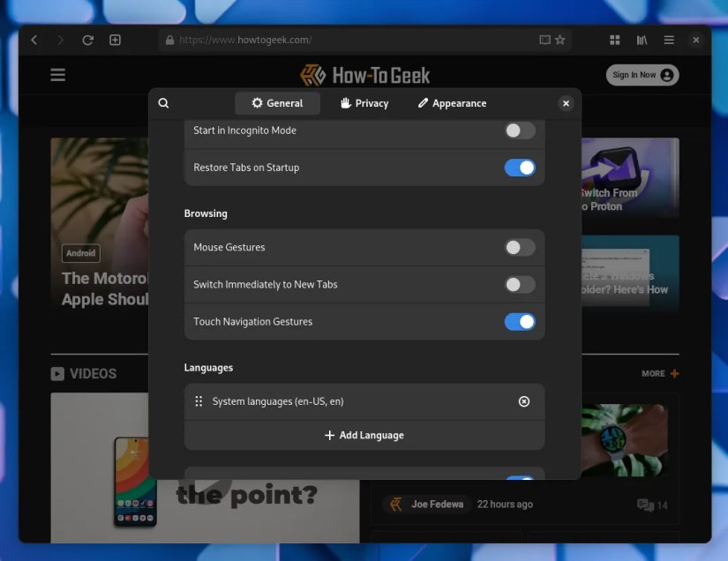Enable Mouse Gestures switch
Image resolution: width=728 pixels, height=561 pixels.
520,247
